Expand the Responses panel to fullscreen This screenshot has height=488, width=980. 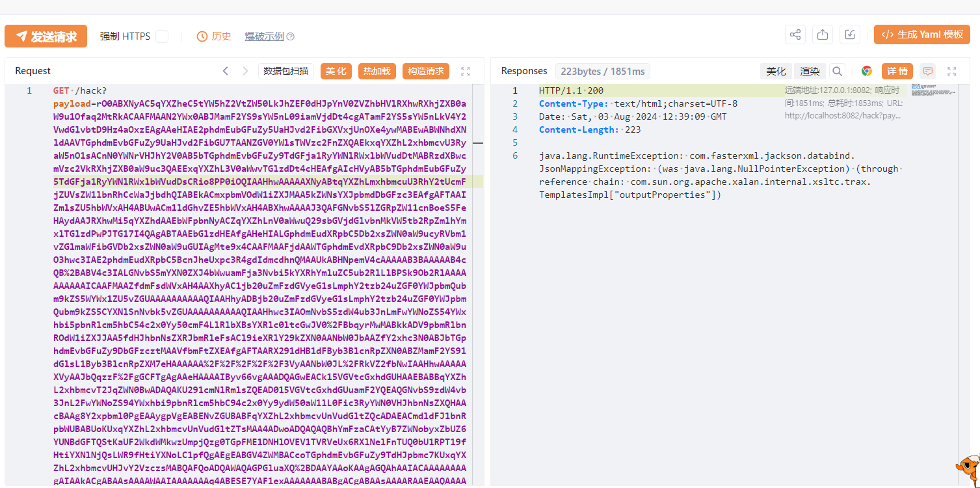[x=952, y=71]
